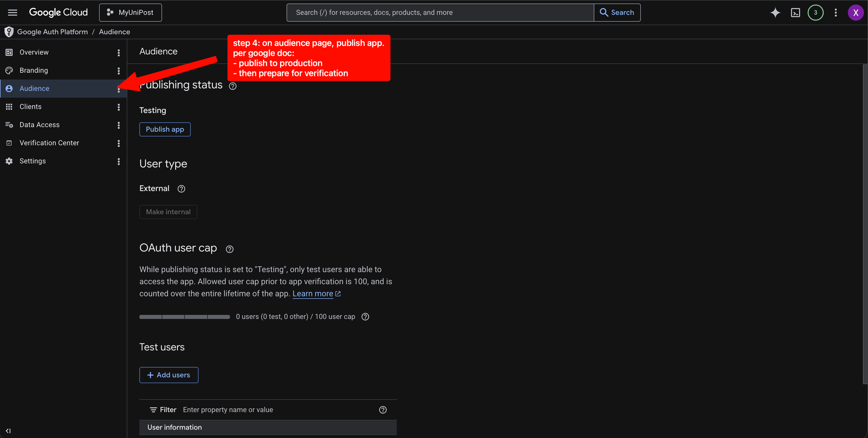
Task: Open three-dot menu beside Branding
Action: [x=119, y=71]
